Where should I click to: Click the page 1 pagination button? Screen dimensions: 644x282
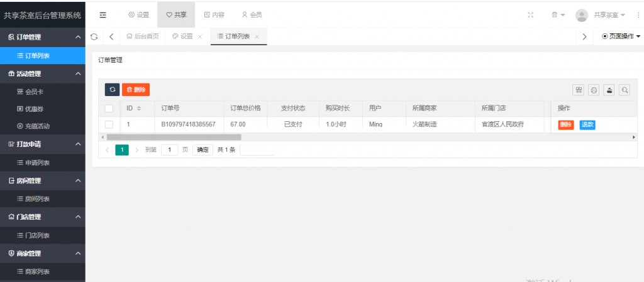point(122,149)
